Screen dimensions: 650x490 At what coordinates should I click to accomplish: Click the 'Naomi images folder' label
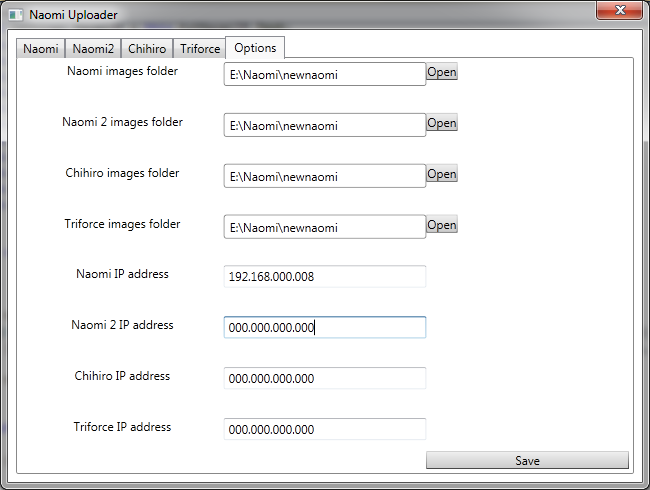point(122,71)
